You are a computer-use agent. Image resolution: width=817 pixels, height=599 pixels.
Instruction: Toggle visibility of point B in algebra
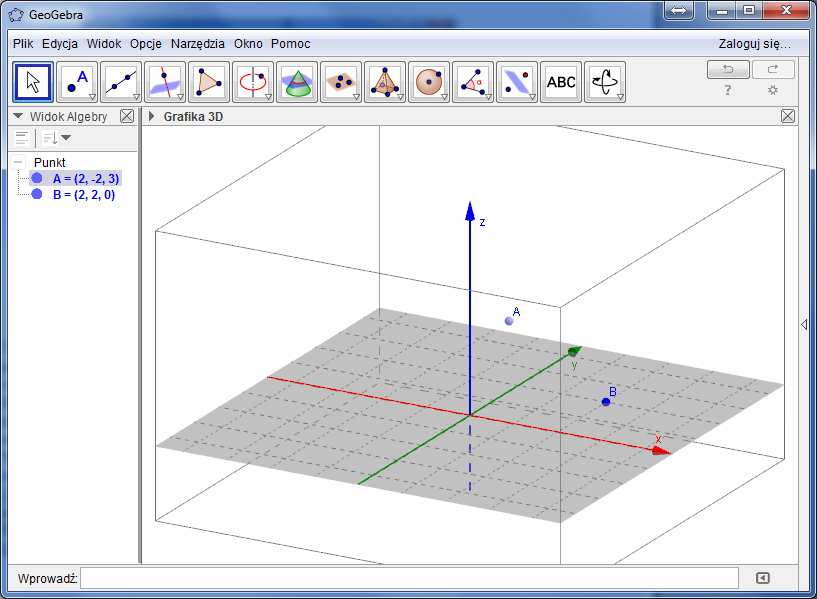36,194
